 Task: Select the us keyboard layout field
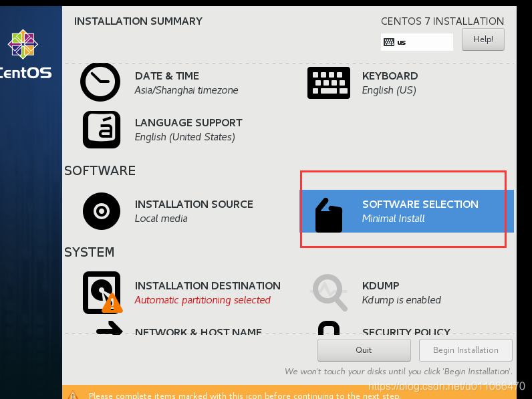[416, 42]
